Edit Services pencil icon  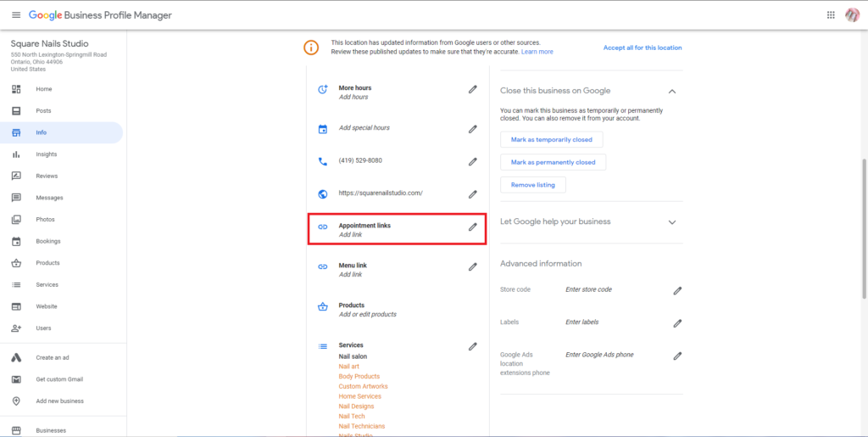click(472, 346)
